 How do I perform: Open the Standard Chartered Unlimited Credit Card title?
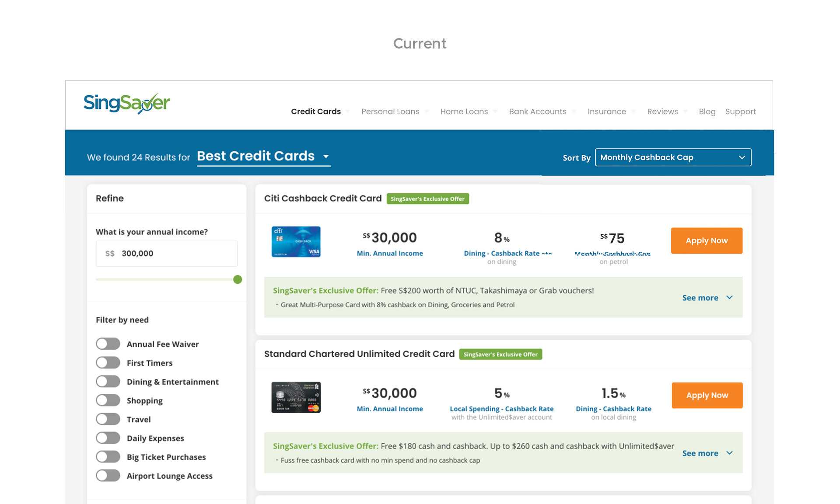click(x=359, y=354)
